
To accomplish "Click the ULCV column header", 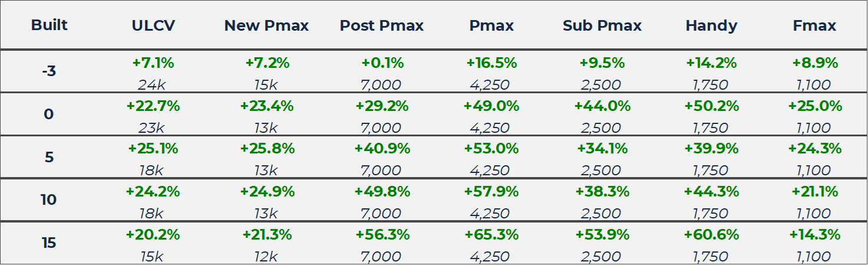I will point(153,26).
